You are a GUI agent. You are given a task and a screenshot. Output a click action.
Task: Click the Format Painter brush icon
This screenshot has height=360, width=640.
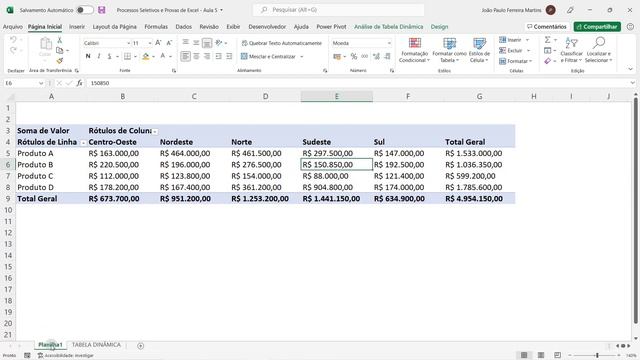click(60, 60)
